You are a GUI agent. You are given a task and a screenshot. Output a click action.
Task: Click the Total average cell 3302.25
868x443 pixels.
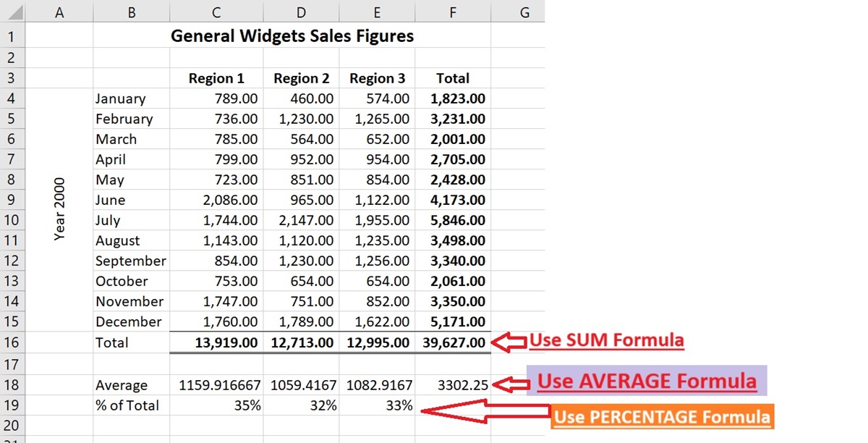point(453,386)
